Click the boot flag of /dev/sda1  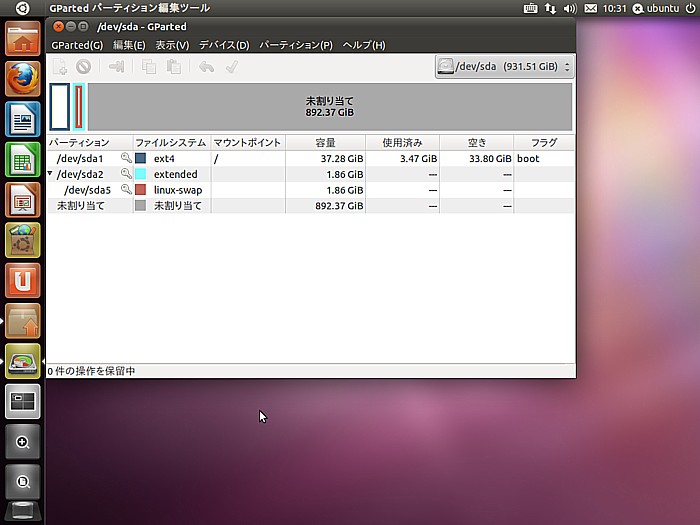528,158
